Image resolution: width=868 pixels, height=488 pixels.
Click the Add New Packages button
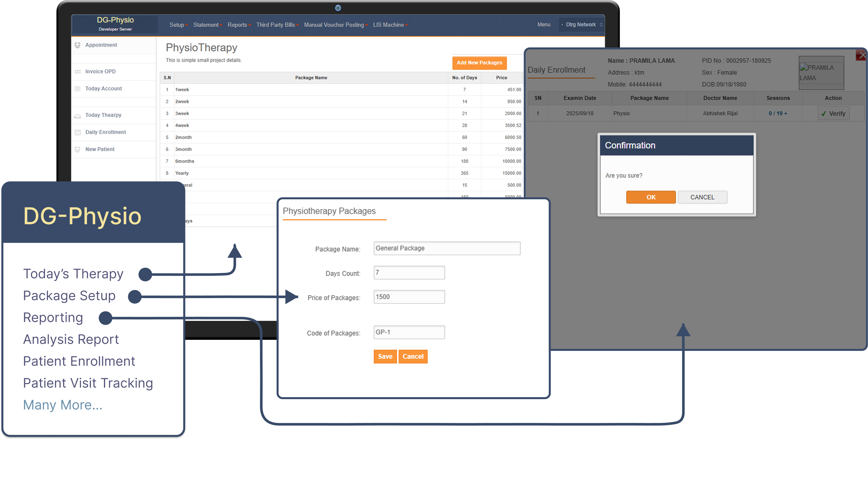479,63
